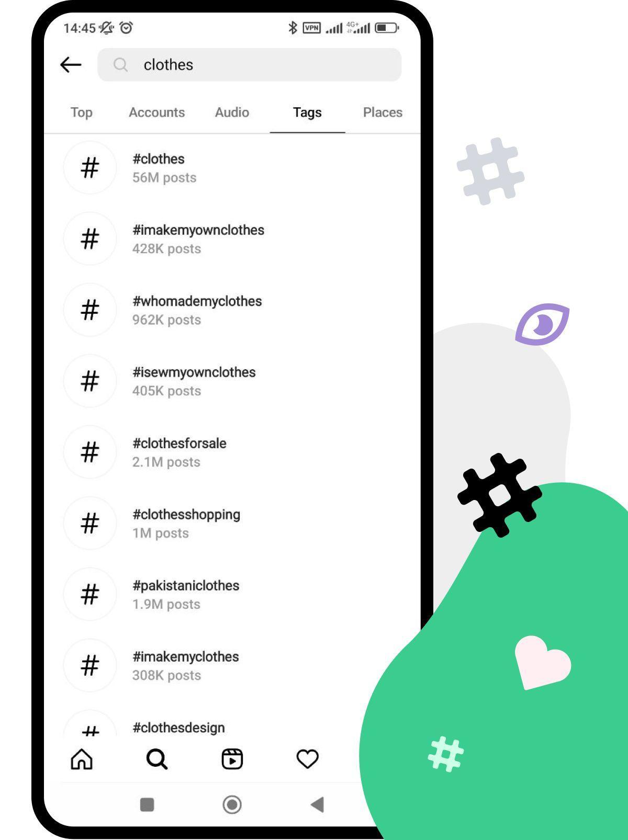Viewport: 628px width, 840px height.
Task: Click the hashtag icon beside #clothes
Action: (x=89, y=167)
